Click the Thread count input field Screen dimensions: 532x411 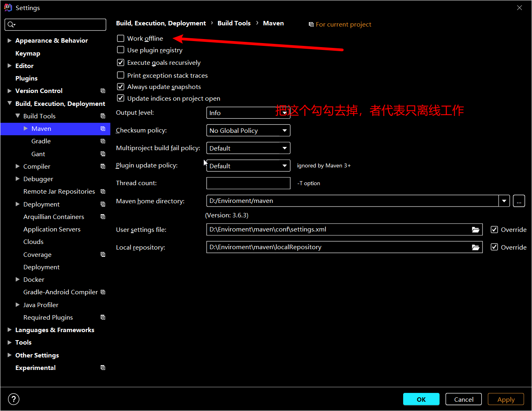[248, 183]
